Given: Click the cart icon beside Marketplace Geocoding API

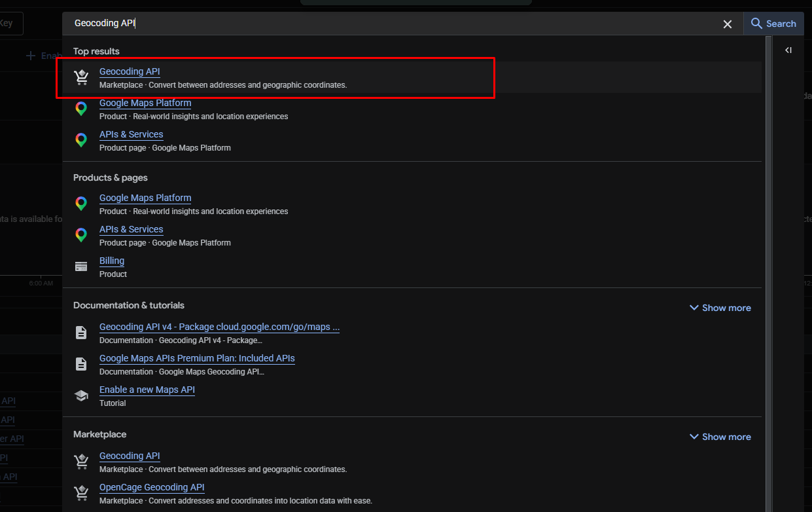Looking at the screenshot, I should pos(81,462).
